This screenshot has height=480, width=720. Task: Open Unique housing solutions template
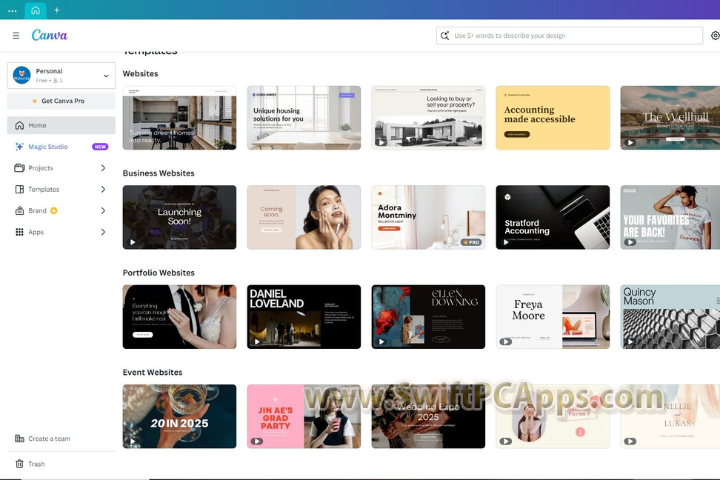[304, 118]
